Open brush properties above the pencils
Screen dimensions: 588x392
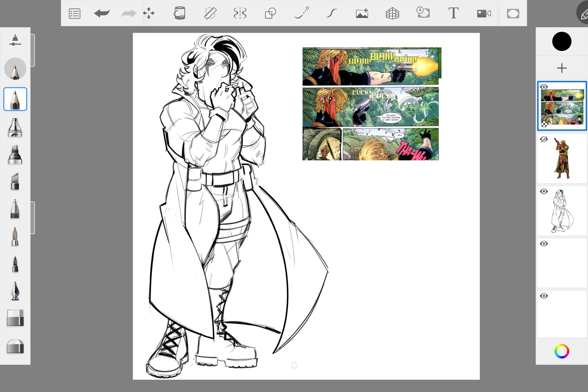click(15, 40)
